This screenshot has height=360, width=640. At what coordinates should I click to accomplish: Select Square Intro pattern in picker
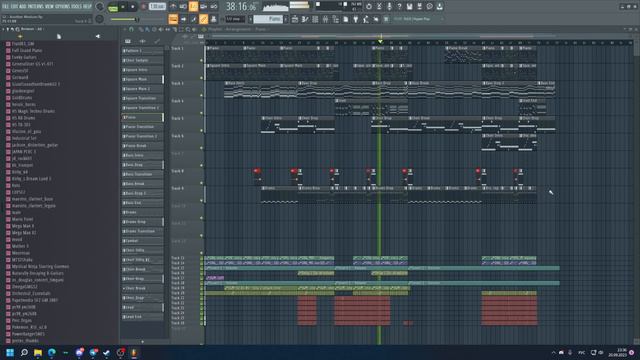[x=142, y=70]
